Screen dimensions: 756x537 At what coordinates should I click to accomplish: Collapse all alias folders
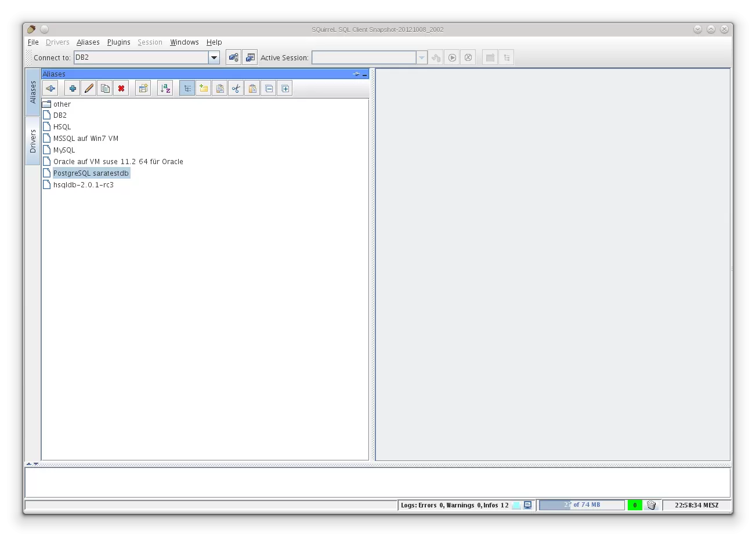point(269,88)
